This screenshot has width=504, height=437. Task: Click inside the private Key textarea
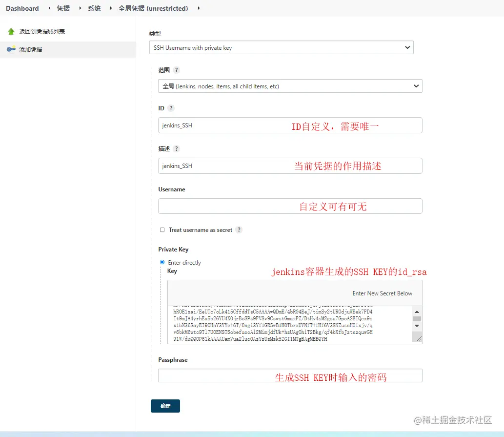pyautogui.click(x=289, y=325)
